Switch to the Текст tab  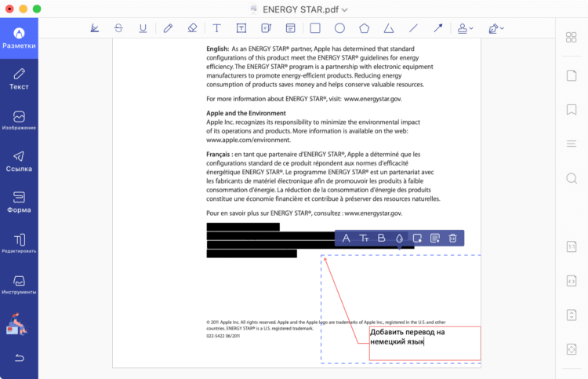pyautogui.click(x=19, y=79)
